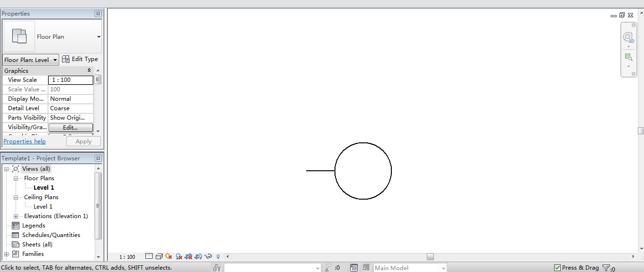Screen dimensions: 644x272
Task: Collapse the Floor Plans tree branch
Action: click(x=16, y=178)
